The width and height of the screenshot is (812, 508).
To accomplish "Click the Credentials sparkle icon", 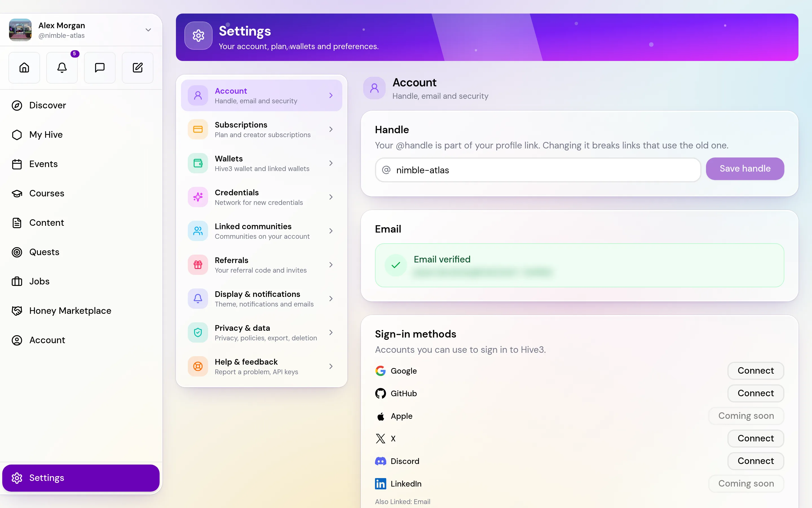I will tap(198, 197).
